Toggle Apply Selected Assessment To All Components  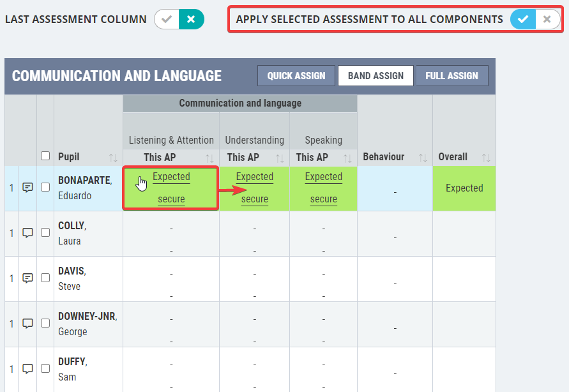535,19
